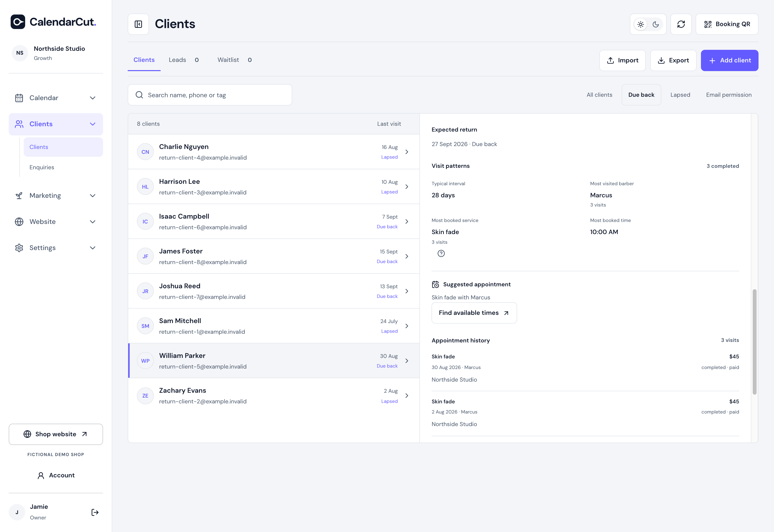Select the All clients filter
This screenshot has height=532, width=774.
pos(599,95)
